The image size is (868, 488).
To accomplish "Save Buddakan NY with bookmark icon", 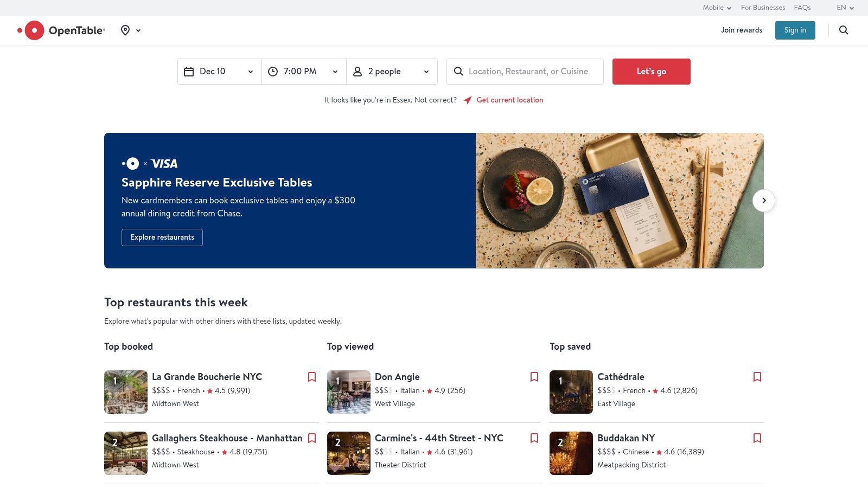I will point(757,438).
